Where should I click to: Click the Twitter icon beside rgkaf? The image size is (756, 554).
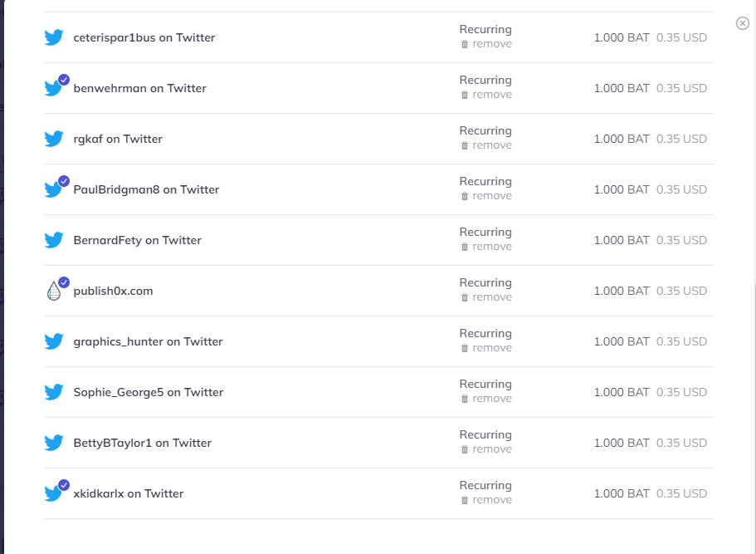(x=54, y=139)
